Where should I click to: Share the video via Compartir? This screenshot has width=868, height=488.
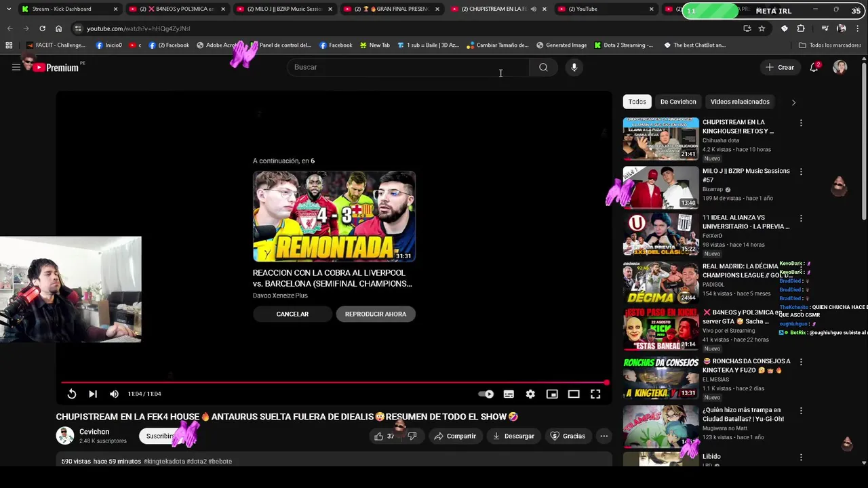click(x=455, y=436)
